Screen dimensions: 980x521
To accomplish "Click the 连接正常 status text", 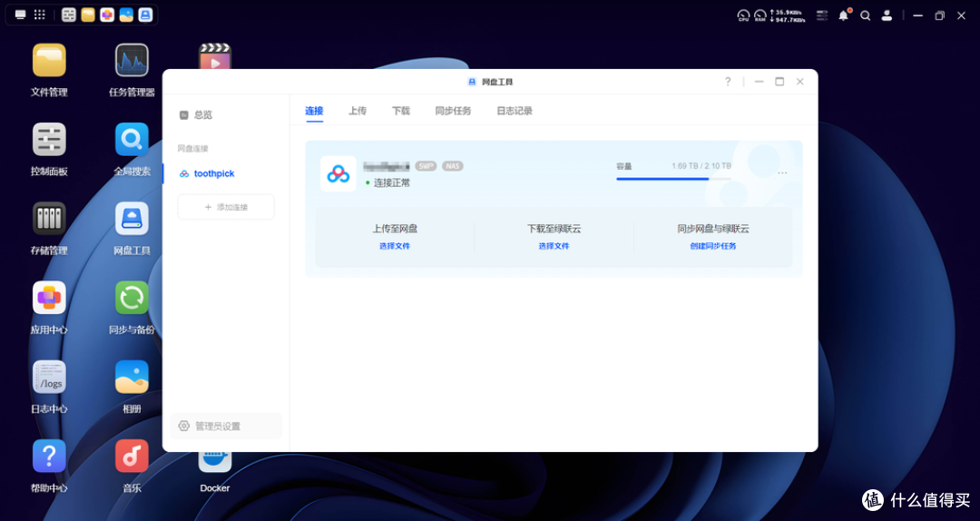I will pyautogui.click(x=392, y=182).
